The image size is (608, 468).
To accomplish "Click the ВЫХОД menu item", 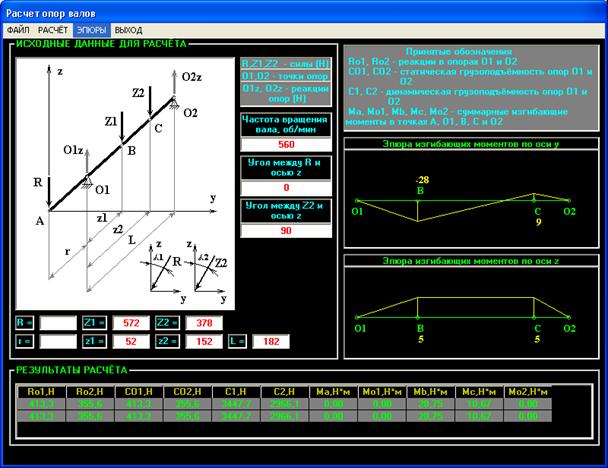I will [128, 30].
